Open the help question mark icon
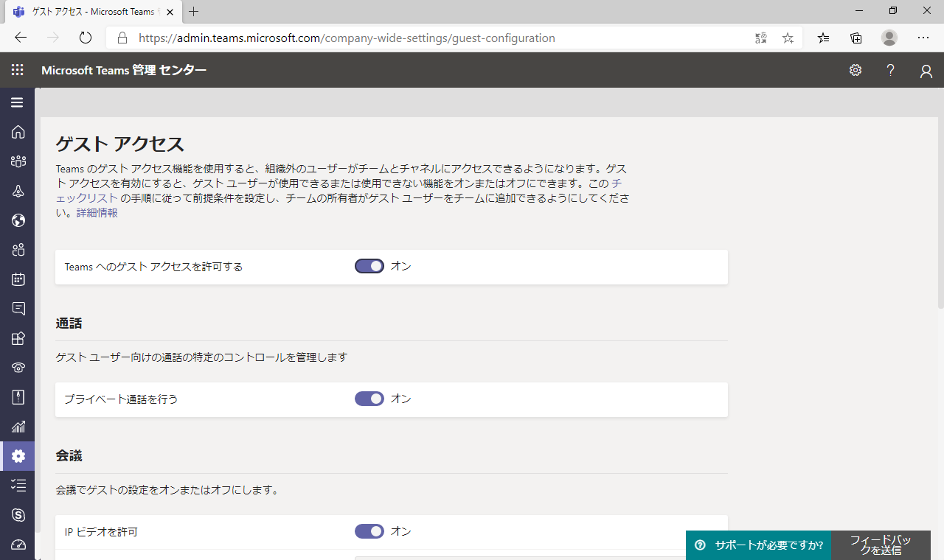This screenshot has height=560, width=944. 891,70
